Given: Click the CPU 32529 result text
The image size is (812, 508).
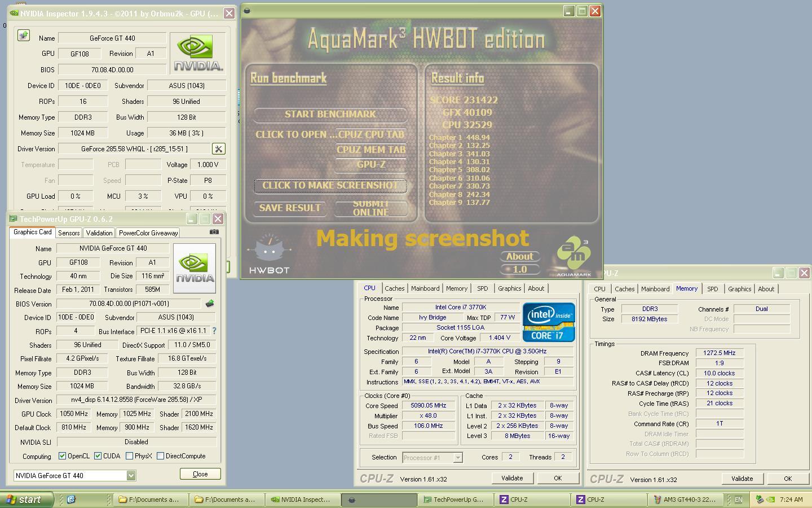Looking at the screenshot, I should 467,125.
